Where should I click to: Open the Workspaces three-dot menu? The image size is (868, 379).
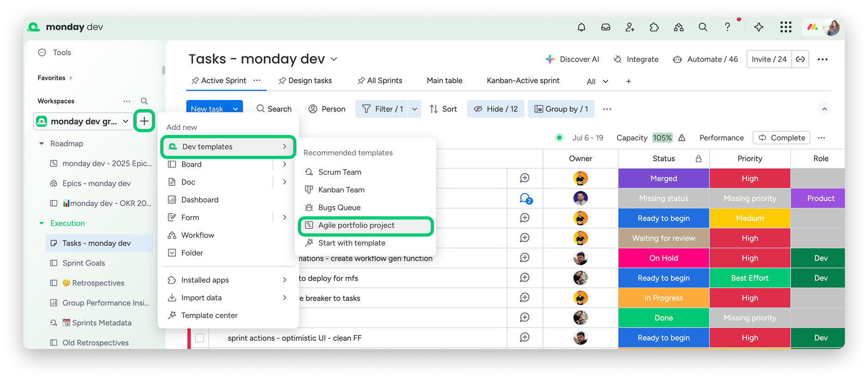tap(127, 101)
